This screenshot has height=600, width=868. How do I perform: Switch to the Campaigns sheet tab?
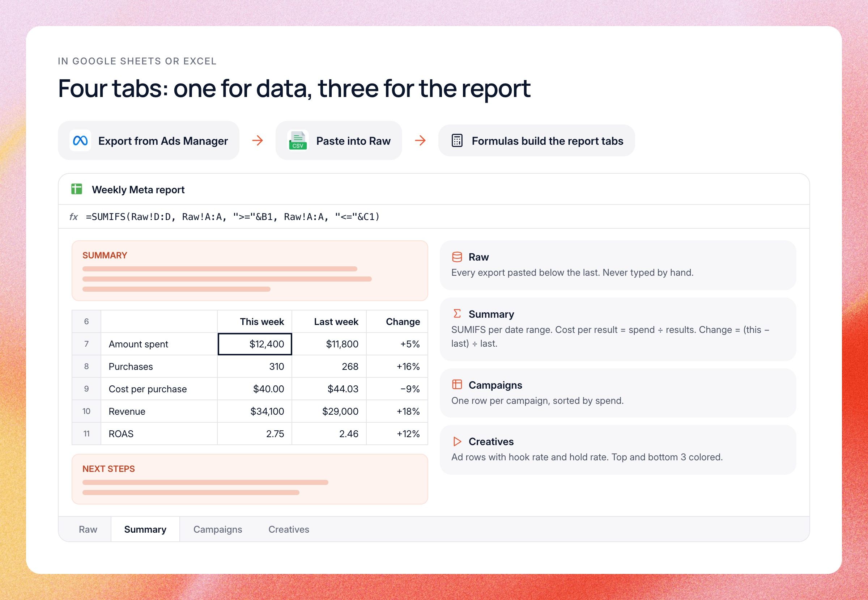click(218, 529)
